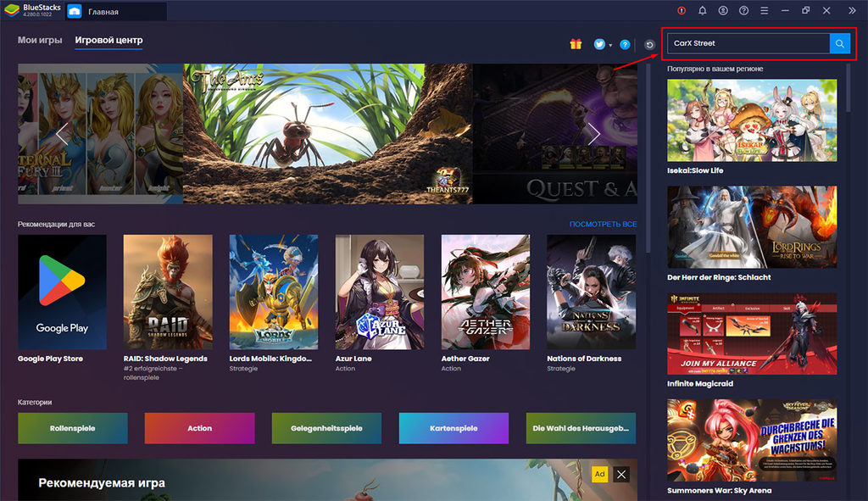Open Nations of Darkness game cover

[591, 292]
